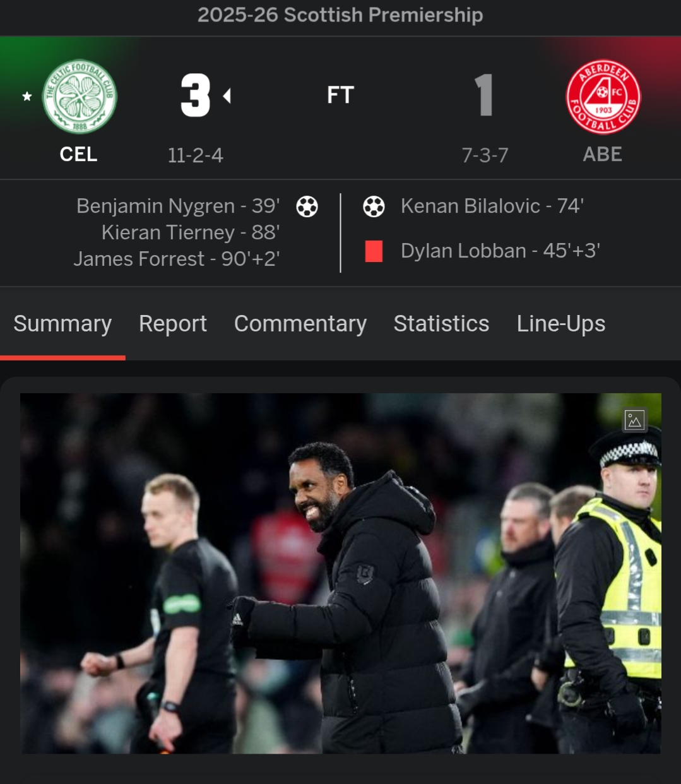The height and width of the screenshot is (784, 681).
Task: Select the Line-Ups tab
Action: pyautogui.click(x=561, y=324)
